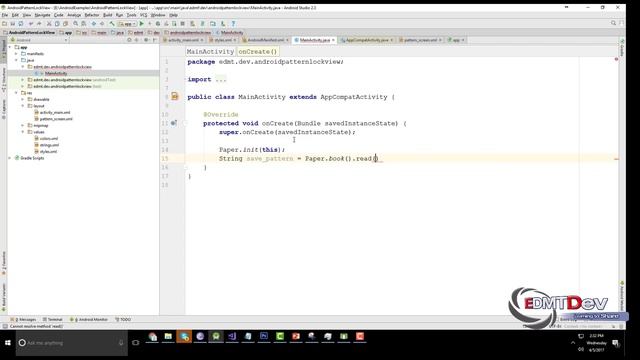This screenshot has width=640, height=360.
Task: Click the navigate Forward arrow icon
Action: tap(102, 24)
